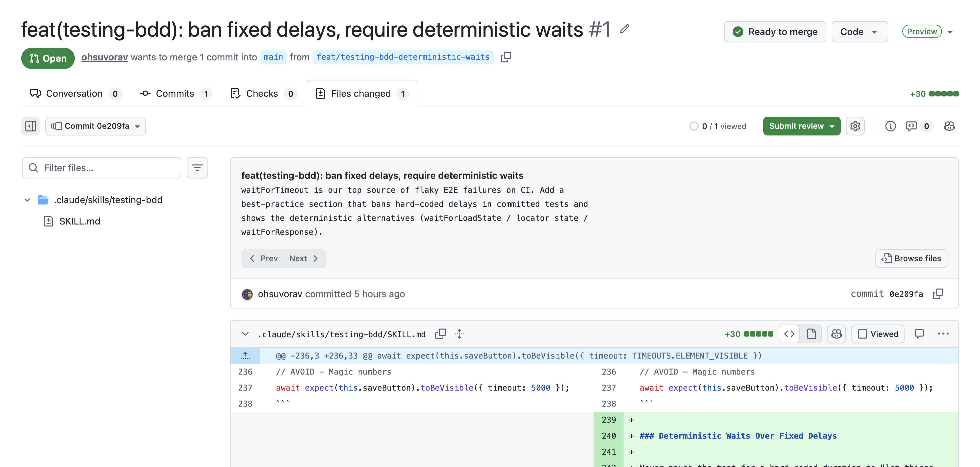The width and height of the screenshot is (980, 467).
Task: Go to the Next commit
Action: [304, 259]
